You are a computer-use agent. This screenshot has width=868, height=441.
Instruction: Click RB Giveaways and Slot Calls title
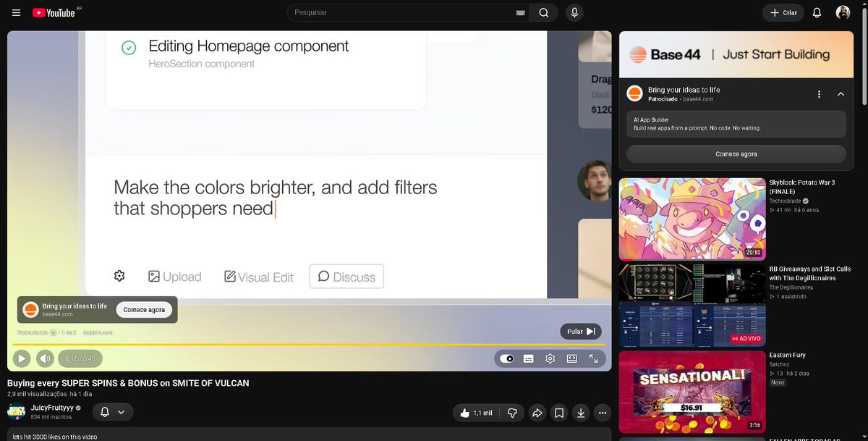(x=810, y=273)
